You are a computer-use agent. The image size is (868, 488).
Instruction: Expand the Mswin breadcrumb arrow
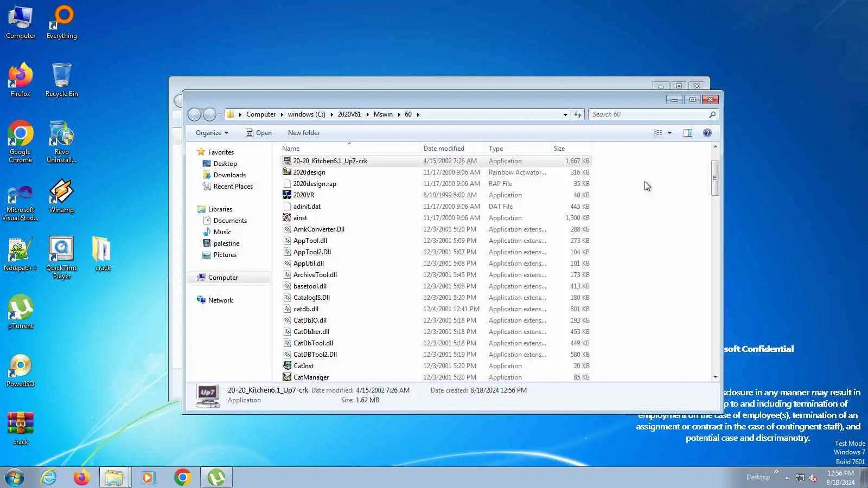[x=399, y=114]
